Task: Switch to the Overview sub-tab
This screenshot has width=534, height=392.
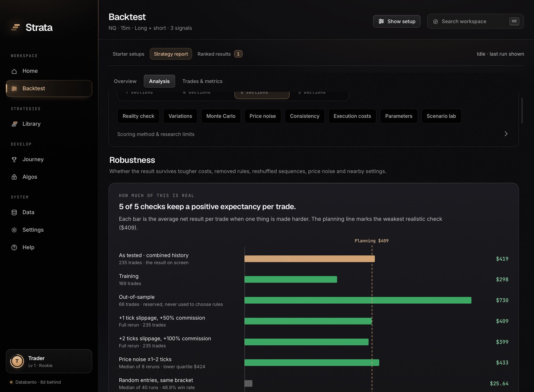Action: click(x=125, y=81)
